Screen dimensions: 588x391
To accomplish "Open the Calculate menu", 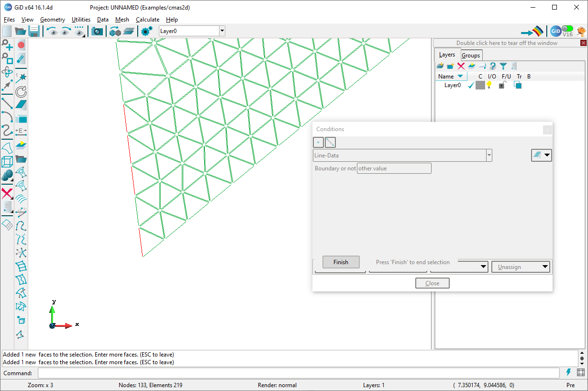I will pyautogui.click(x=147, y=20).
